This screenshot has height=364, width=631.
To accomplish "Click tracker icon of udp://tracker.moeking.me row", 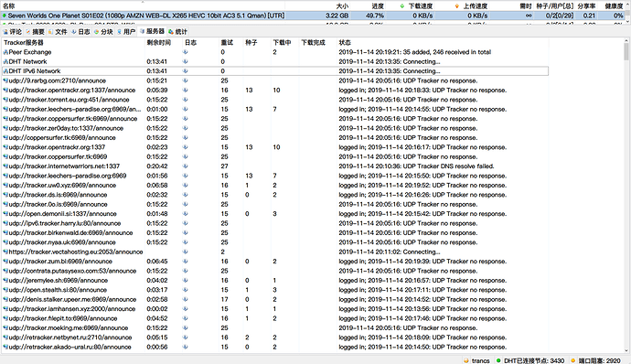I will (5, 328).
